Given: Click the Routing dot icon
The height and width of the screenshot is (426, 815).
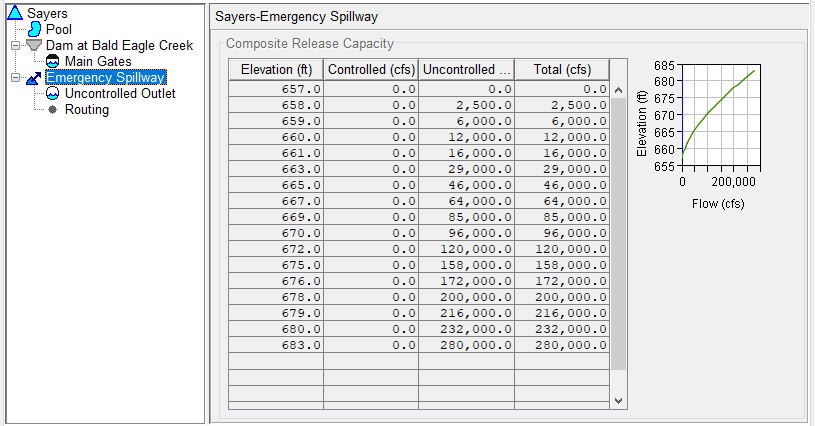Looking at the screenshot, I should (x=53, y=109).
